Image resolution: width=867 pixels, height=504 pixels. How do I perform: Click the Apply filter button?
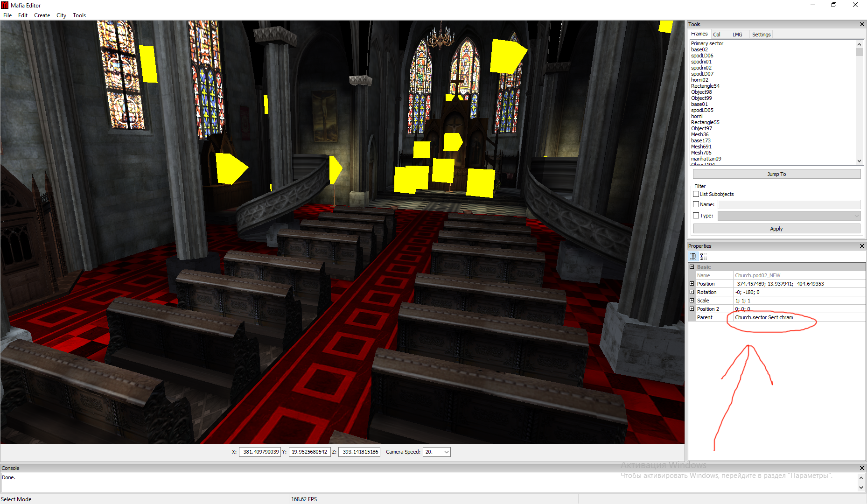click(x=776, y=229)
